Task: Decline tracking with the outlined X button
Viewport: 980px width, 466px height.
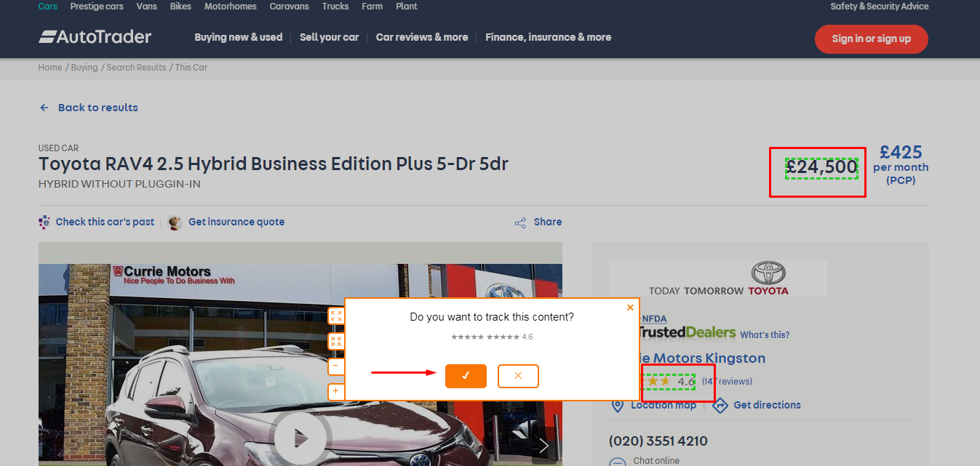Action: 518,376
